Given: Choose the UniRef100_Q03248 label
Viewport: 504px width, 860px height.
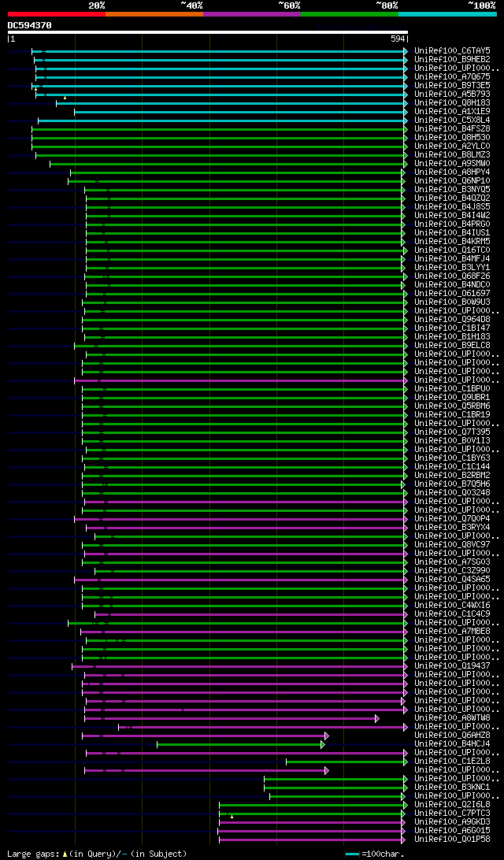Looking at the screenshot, I should [x=453, y=492].
